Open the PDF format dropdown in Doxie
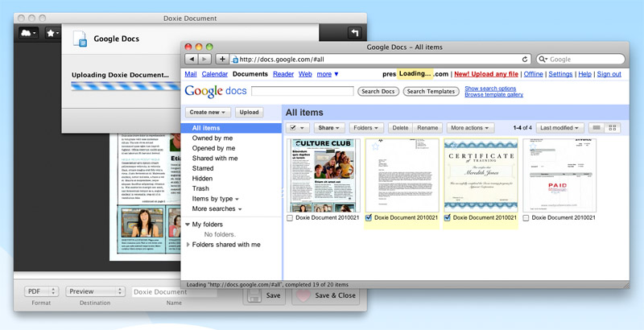 pyautogui.click(x=41, y=291)
